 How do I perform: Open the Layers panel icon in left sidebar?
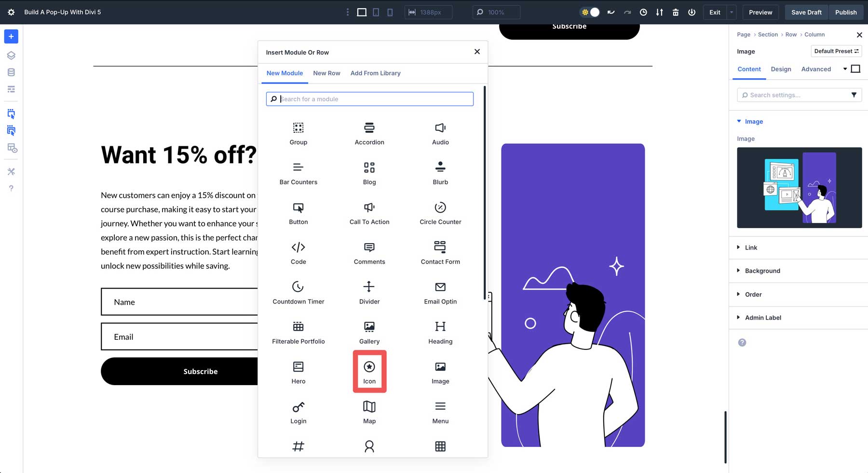(x=11, y=55)
